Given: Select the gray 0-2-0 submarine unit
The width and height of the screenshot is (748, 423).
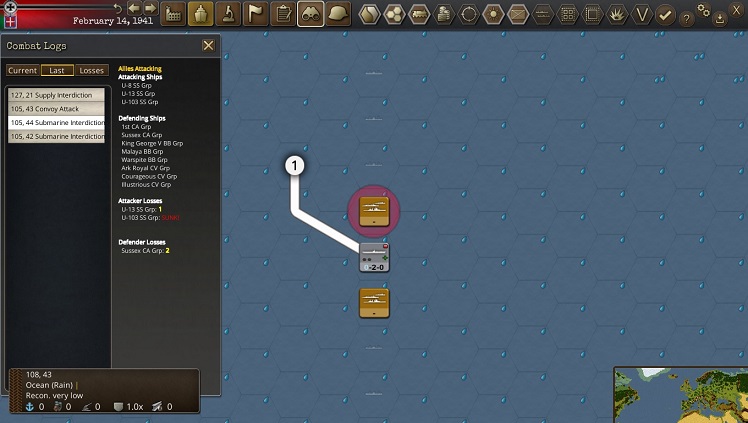Looking at the screenshot, I should pyautogui.click(x=374, y=257).
